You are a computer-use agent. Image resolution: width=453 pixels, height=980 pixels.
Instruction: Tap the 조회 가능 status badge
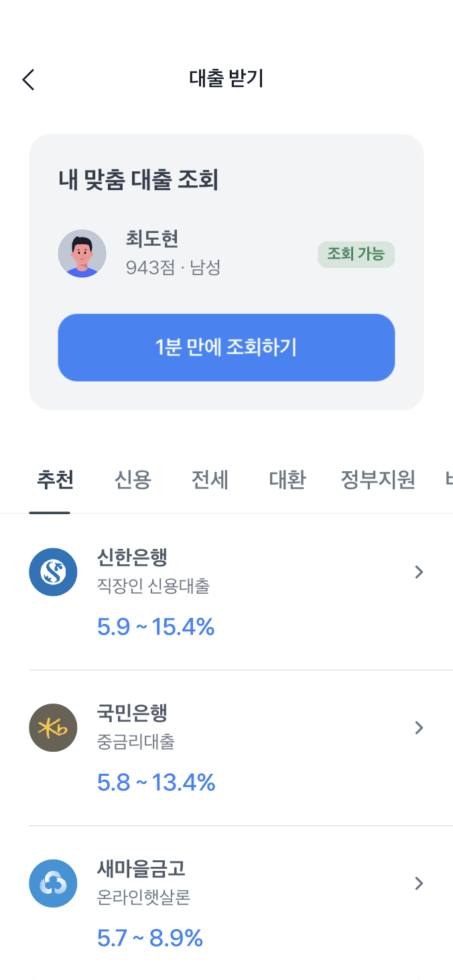coord(356,254)
